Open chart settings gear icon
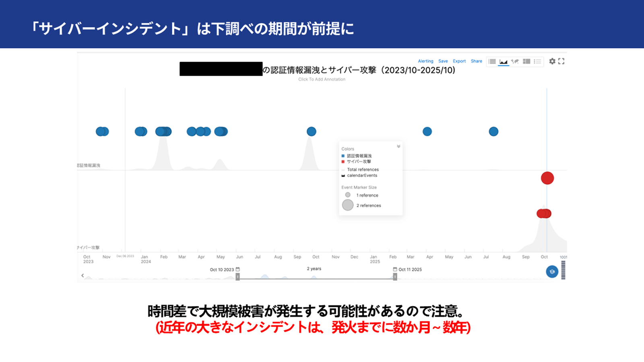The height and width of the screenshot is (362, 644). [552, 61]
